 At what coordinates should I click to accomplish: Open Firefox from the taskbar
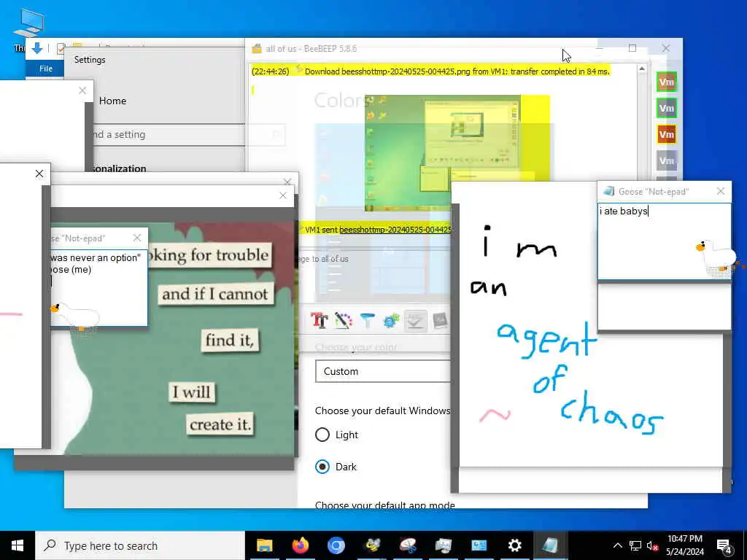point(300,545)
